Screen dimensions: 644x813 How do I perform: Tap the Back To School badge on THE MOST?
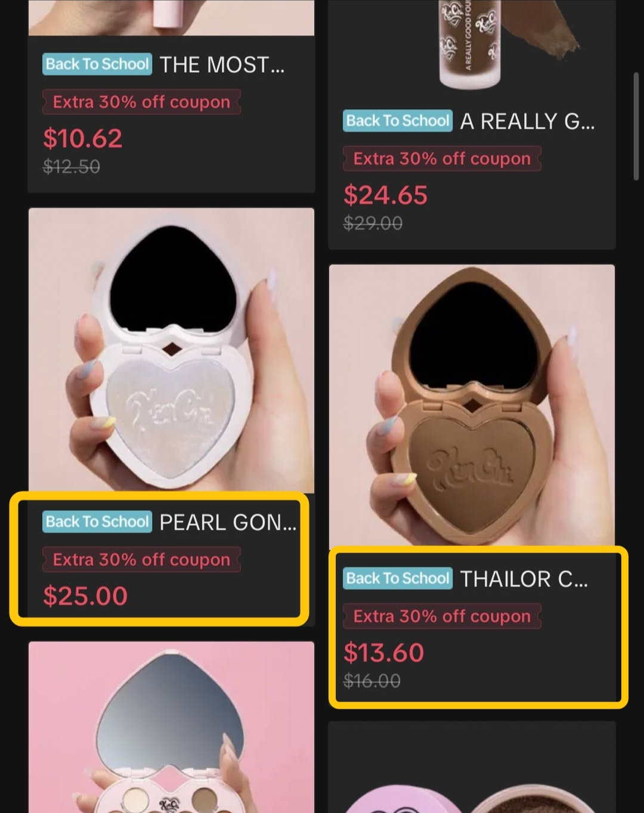pos(97,64)
